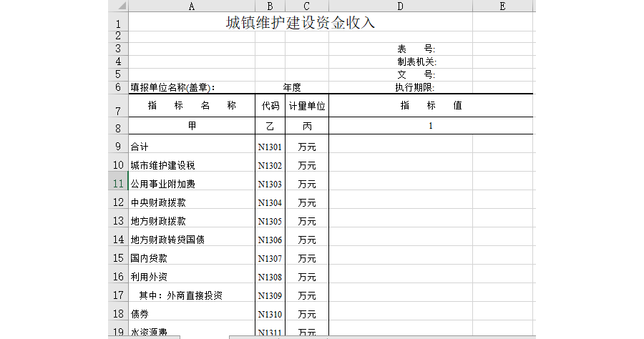644x339 pixels.
Task: Click the 制表机关: cell
Action: click(401, 62)
